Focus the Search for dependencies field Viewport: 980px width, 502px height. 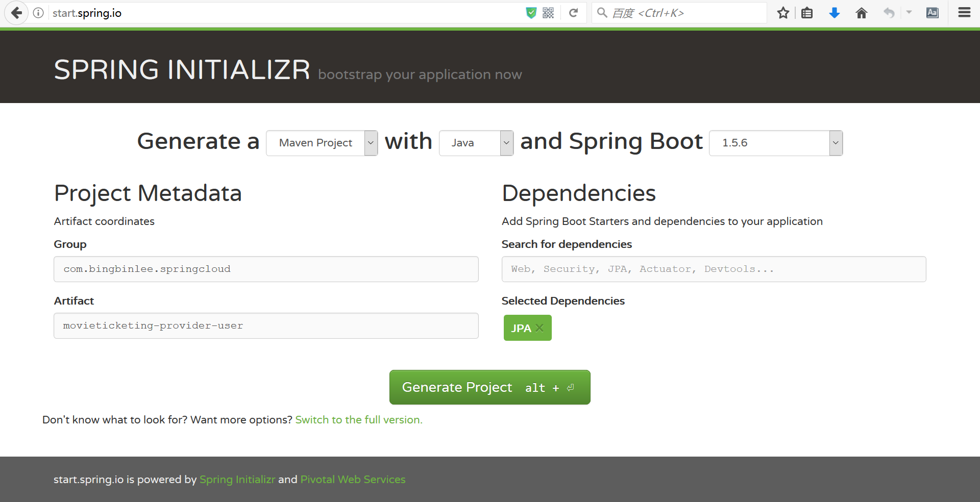pyautogui.click(x=714, y=269)
